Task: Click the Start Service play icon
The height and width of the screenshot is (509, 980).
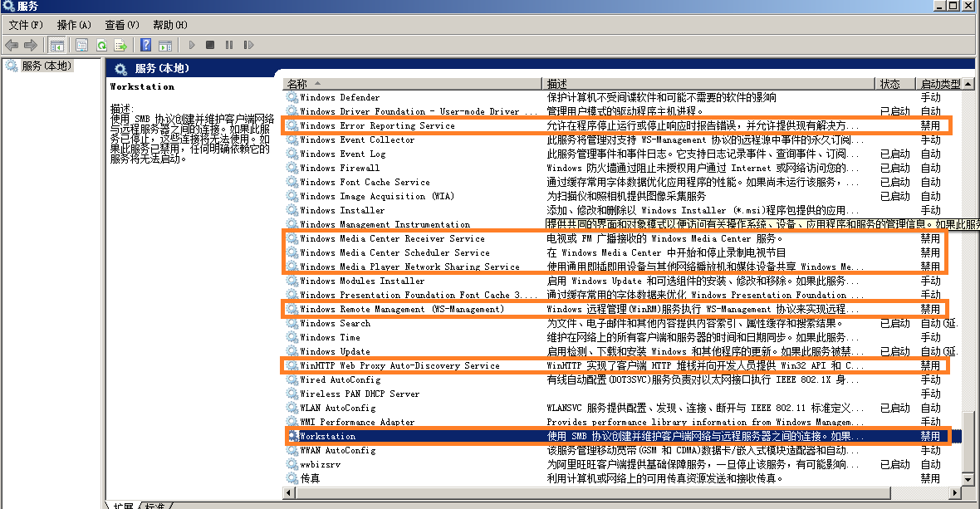Action: [192, 45]
